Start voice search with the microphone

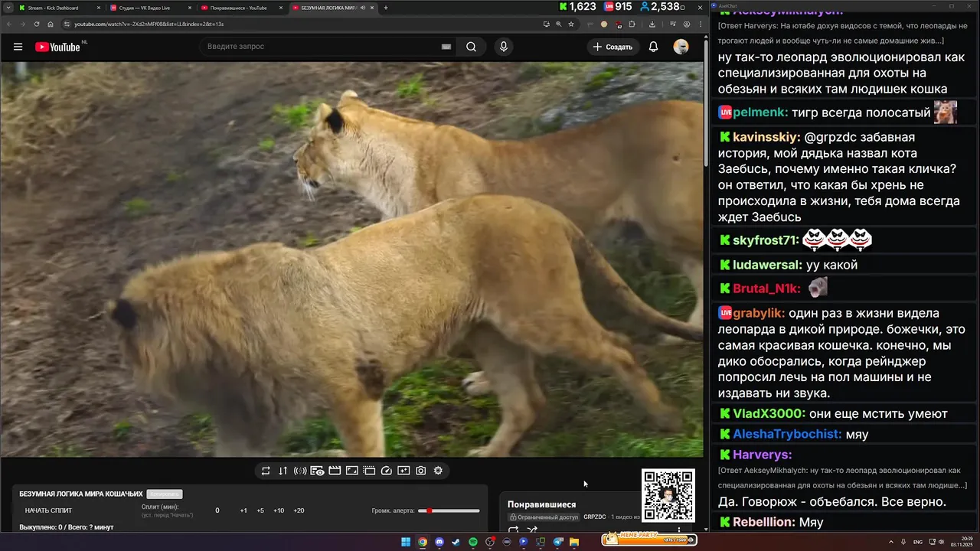503,47
